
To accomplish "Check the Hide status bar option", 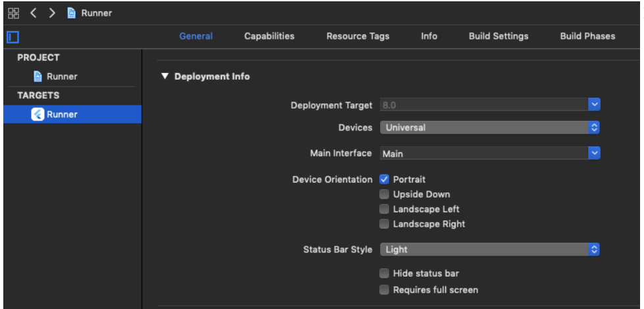I will [x=385, y=273].
